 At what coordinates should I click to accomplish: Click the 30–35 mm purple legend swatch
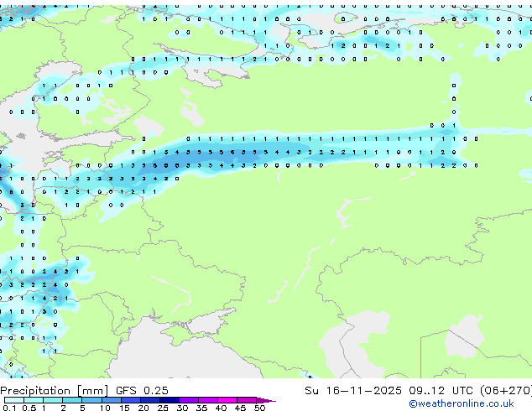pyautogui.click(x=189, y=400)
